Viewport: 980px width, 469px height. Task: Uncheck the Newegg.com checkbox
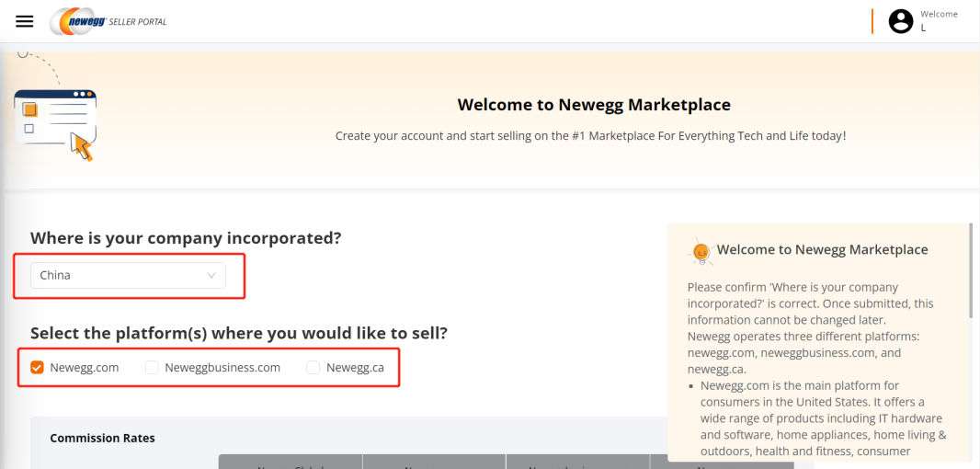pyautogui.click(x=38, y=368)
